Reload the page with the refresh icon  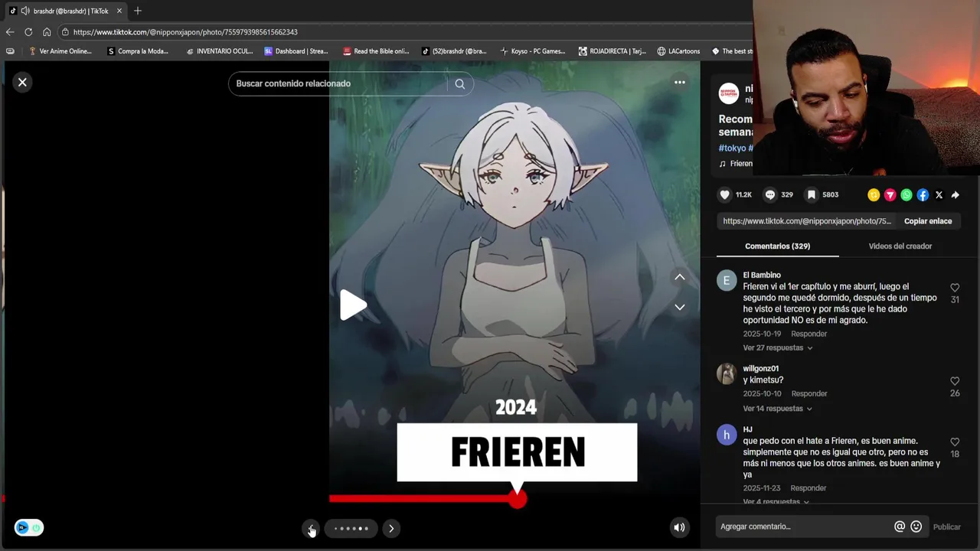(28, 32)
